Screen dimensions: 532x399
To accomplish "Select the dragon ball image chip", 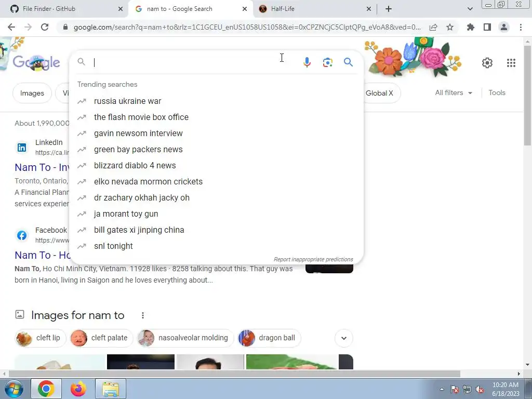I will click(x=269, y=338).
